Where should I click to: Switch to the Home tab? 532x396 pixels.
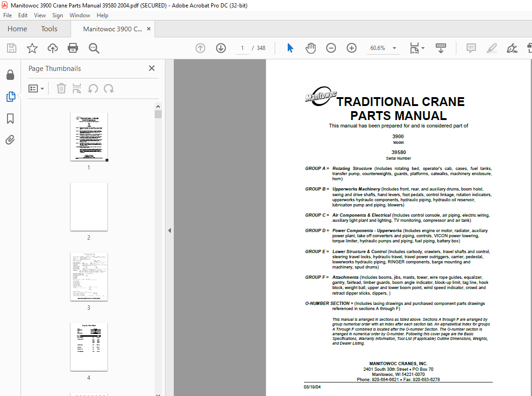tap(17, 29)
